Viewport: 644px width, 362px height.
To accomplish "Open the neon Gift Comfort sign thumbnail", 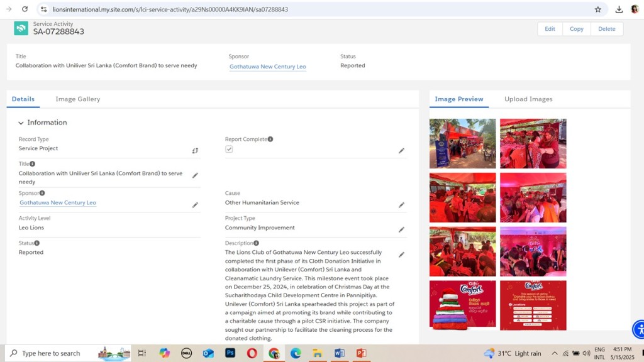I will tap(533, 251).
